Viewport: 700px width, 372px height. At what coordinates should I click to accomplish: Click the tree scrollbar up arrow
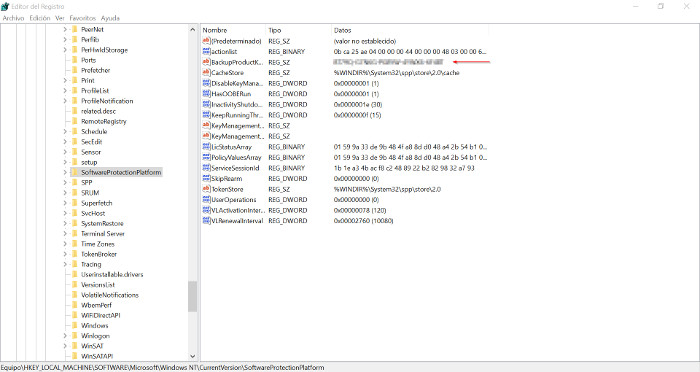[192, 29]
